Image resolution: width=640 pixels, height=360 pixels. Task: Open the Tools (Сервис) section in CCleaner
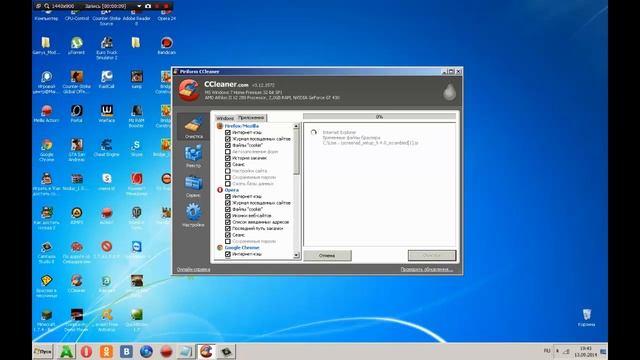point(193,186)
